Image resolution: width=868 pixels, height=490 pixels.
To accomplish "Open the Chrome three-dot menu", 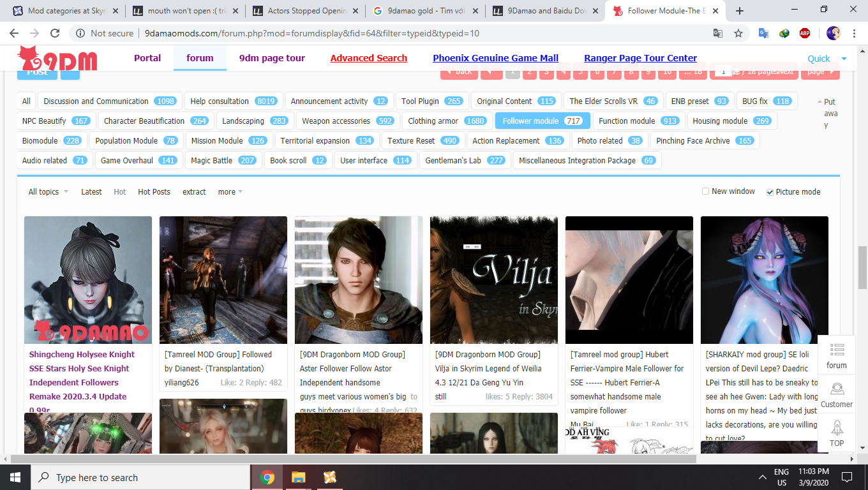I will click(855, 33).
